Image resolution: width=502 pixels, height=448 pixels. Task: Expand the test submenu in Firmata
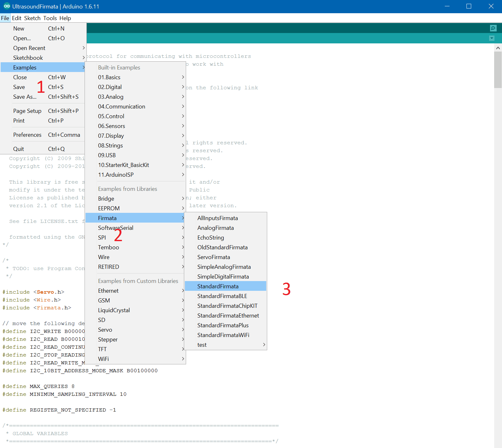[x=225, y=345]
